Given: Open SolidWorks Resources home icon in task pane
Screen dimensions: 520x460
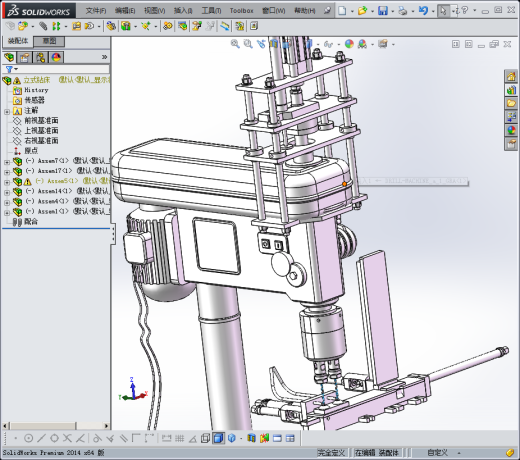Looking at the screenshot, I should [511, 77].
